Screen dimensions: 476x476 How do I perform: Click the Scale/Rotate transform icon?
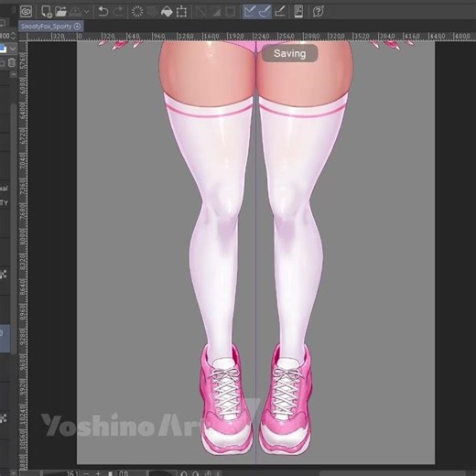(181, 12)
